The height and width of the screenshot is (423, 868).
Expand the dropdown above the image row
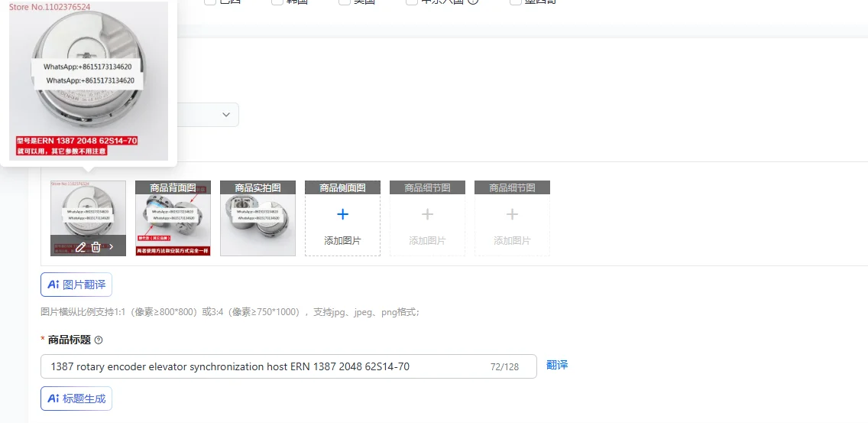(x=225, y=115)
